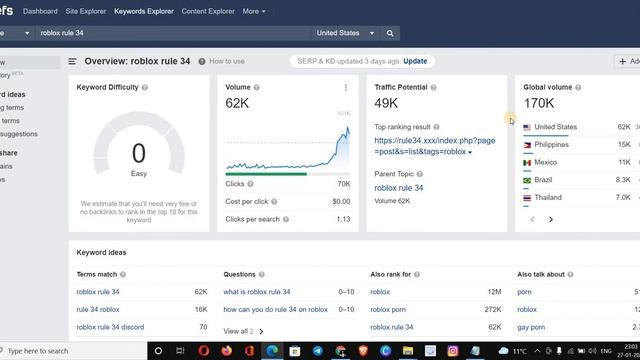Screen dimensions: 640x360
Task: Click the Keyword Difficulty gauge
Action: (139, 143)
